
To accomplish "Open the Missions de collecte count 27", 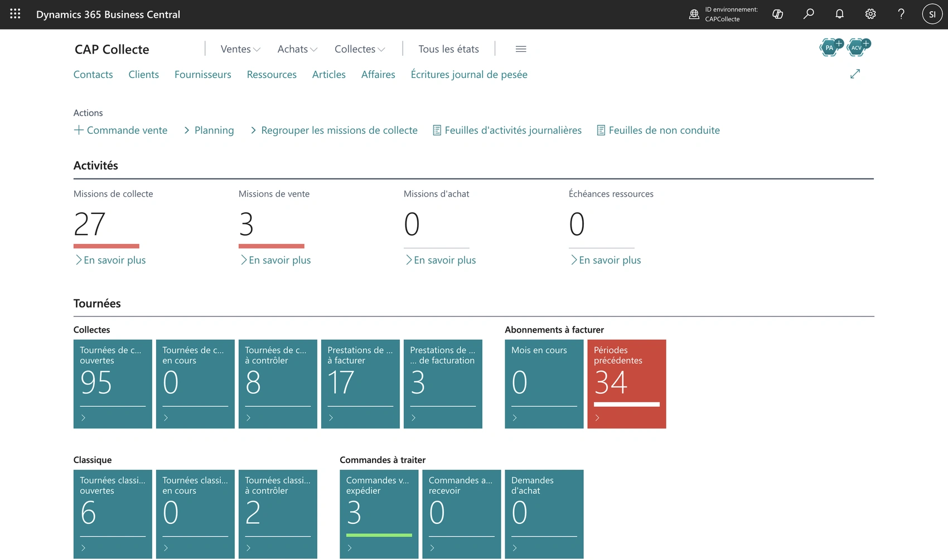I will tap(90, 225).
